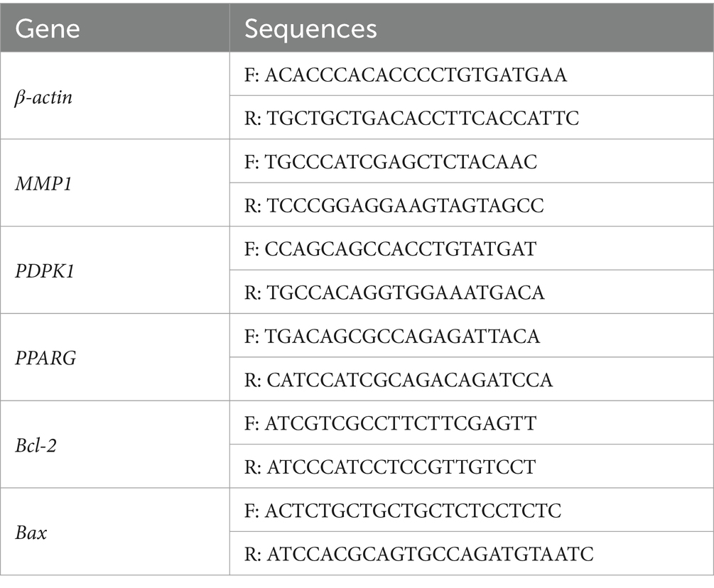Select the PDPK1 gene cell
The height and width of the screenshot is (588, 714).
click(115, 270)
